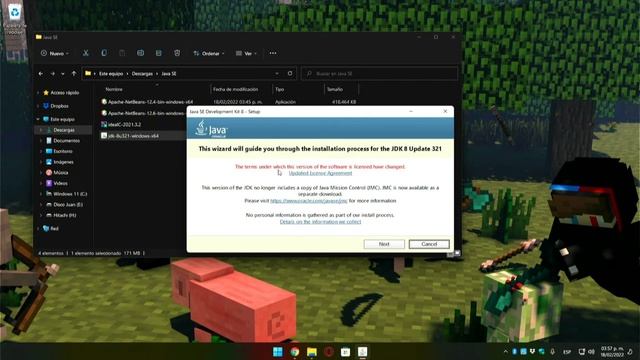
Task: Open File Explorer from the taskbar
Action: [x=312, y=352]
